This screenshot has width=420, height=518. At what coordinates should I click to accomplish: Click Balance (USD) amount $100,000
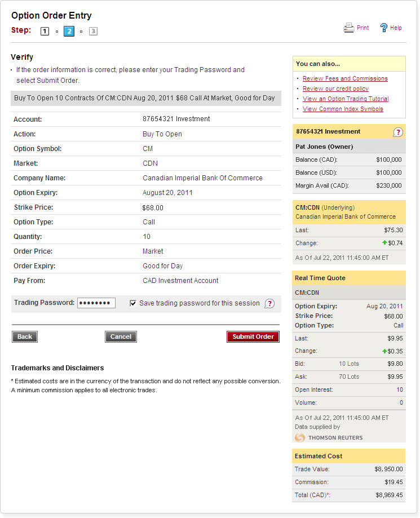tap(389, 172)
